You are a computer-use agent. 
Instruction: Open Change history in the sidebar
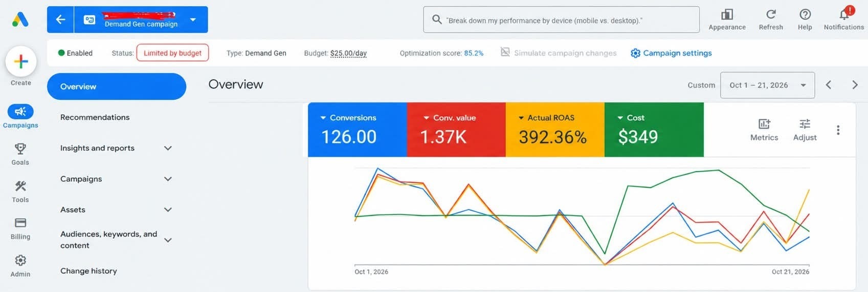pos(88,270)
